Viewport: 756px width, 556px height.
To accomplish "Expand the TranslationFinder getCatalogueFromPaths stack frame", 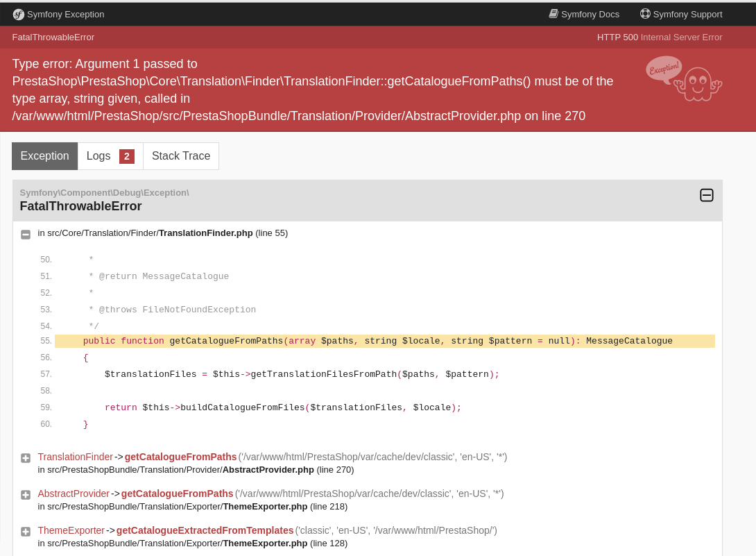I will coord(26,458).
